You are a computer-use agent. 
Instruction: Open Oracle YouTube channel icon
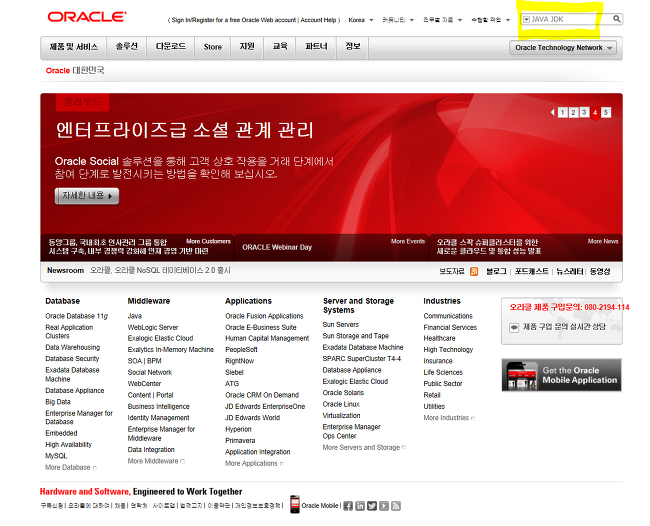click(x=384, y=506)
